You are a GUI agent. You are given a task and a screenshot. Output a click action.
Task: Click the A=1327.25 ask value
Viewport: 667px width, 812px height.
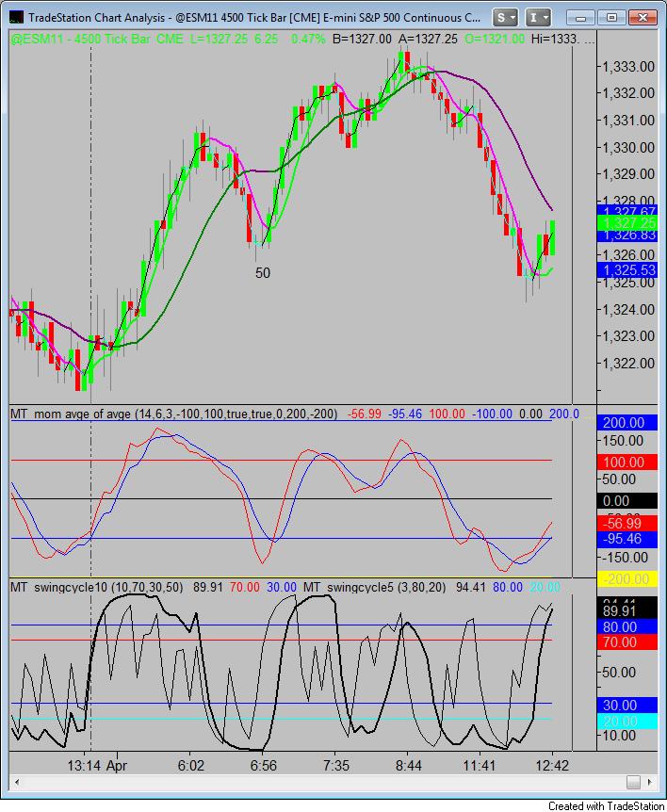429,39
